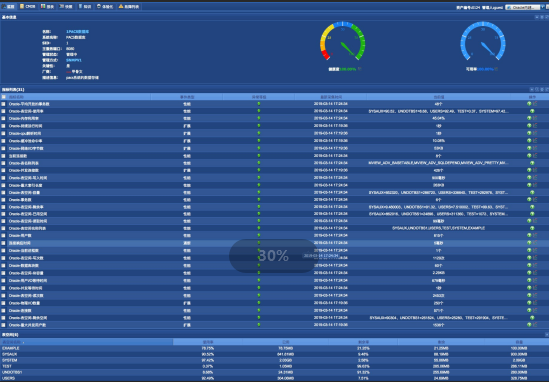Open the 1PACS database name link

[77, 32]
